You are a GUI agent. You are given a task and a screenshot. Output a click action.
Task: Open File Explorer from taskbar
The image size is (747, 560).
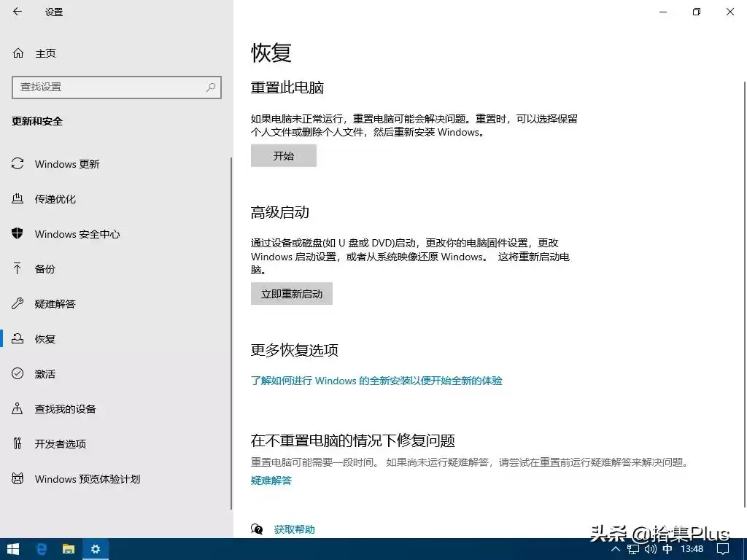coord(69,549)
